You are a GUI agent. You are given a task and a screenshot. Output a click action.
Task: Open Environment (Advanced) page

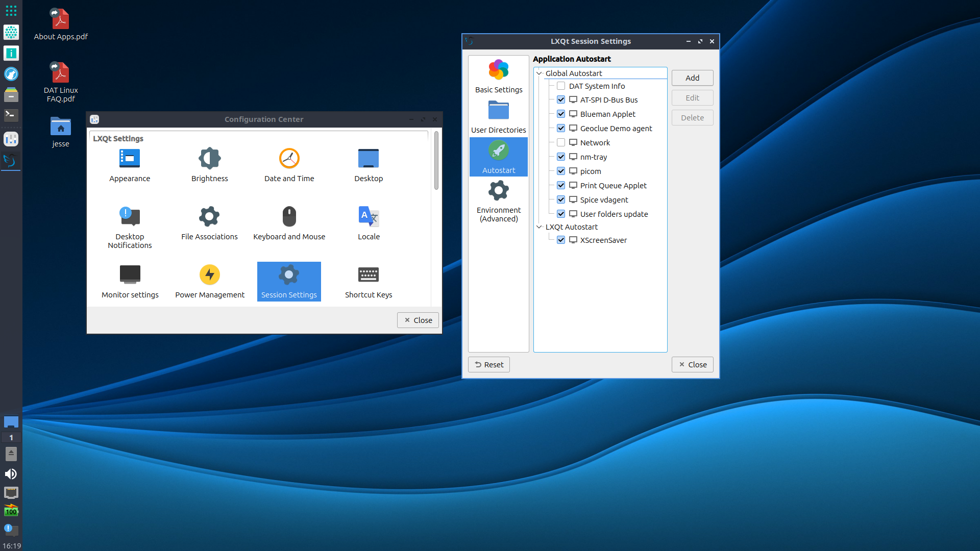499,202
